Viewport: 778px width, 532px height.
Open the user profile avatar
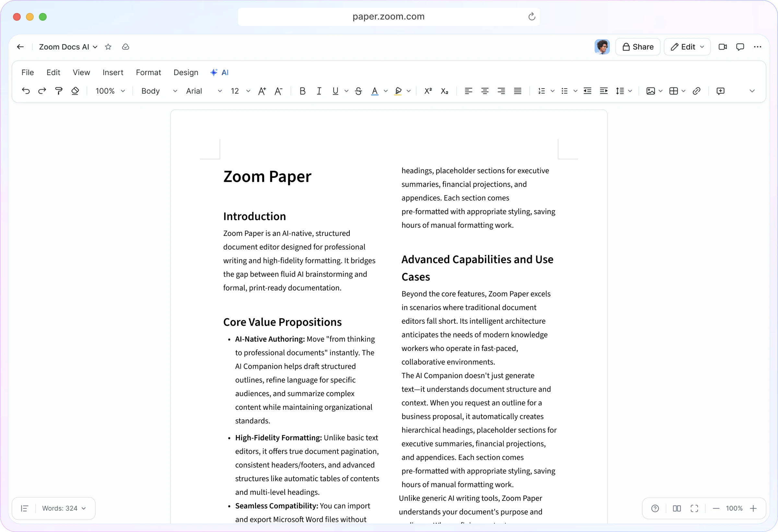coord(602,47)
